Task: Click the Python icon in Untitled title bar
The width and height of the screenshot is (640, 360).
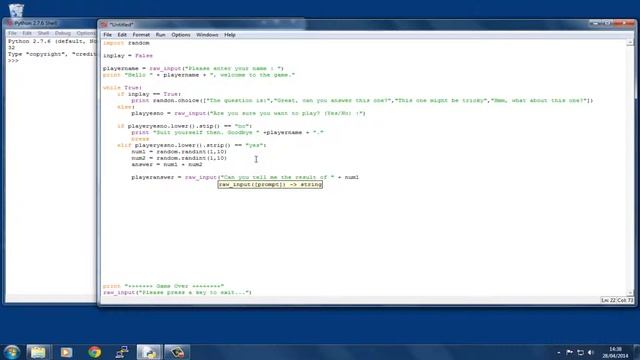Action: [x=104, y=24]
